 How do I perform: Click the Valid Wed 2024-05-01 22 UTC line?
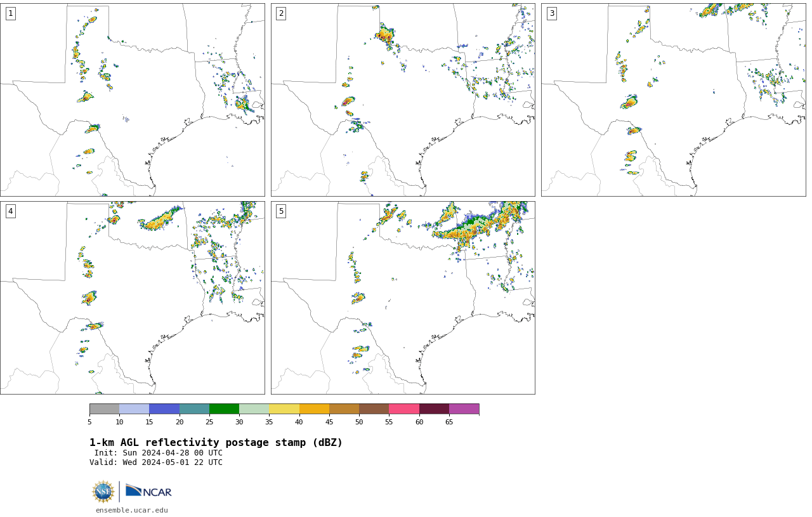pyautogui.click(x=156, y=462)
